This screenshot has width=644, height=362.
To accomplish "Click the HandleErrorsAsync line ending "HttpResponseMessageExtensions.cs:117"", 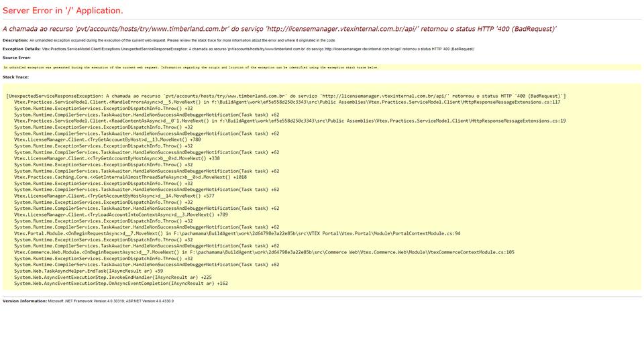I will (x=287, y=102).
